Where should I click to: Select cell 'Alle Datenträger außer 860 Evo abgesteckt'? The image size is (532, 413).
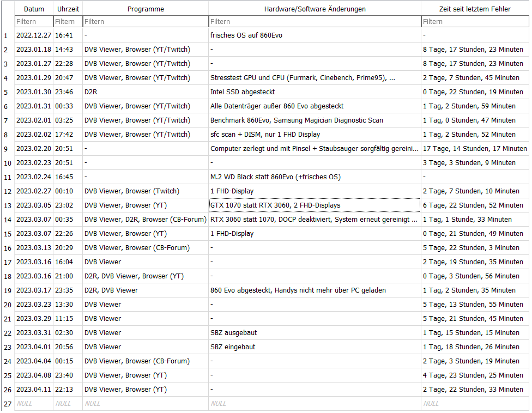(x=315, y=106)
